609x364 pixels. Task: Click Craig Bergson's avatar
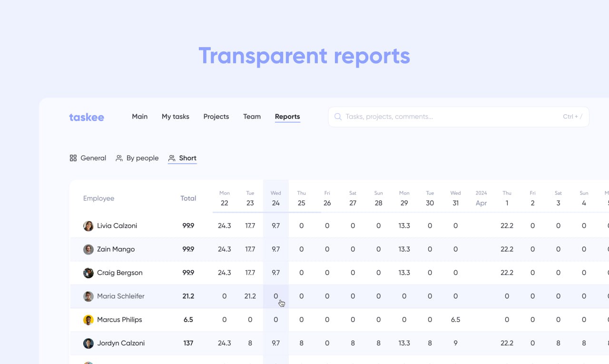(x=88, y=273)
